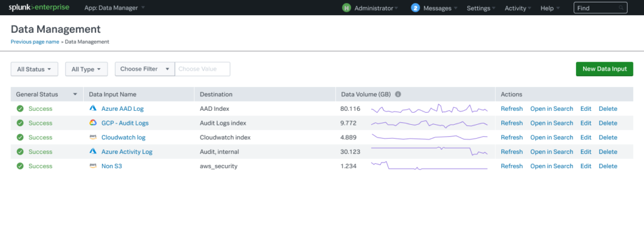Click the Google Cloud icon for GCP Audit Logs
Image resolution: width=644 pixels, height=235 pixels.
[93, 123]
